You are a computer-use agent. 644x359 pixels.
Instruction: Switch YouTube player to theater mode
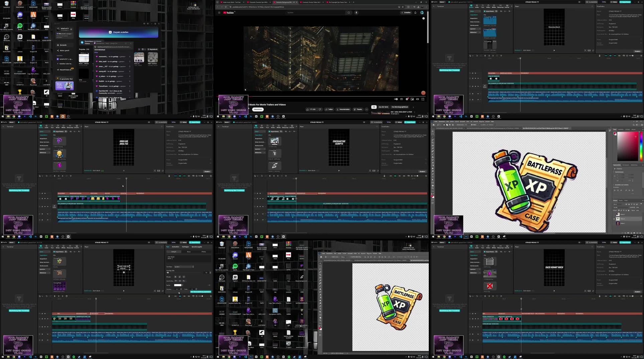(417, 99)
